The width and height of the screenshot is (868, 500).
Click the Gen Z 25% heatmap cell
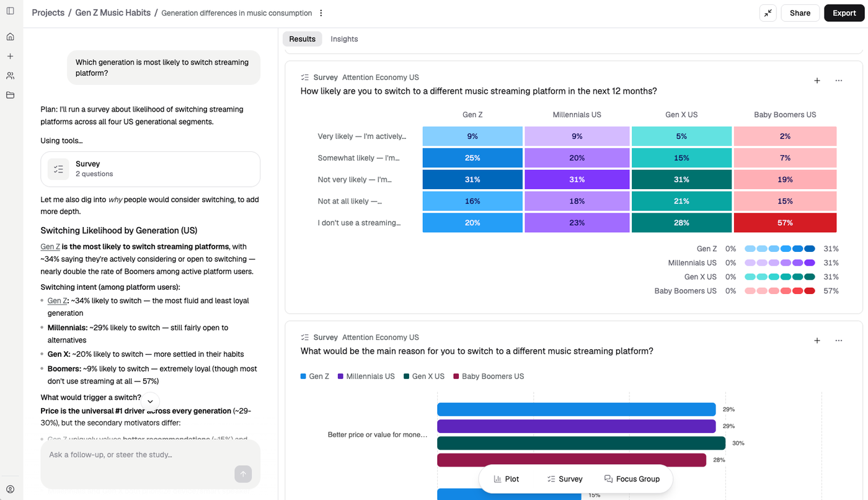click(472, 158)
